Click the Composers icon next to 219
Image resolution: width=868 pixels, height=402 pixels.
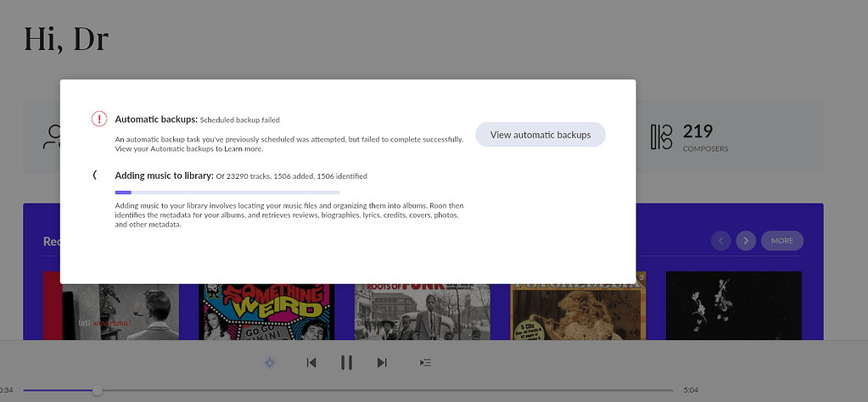point(661,137)
